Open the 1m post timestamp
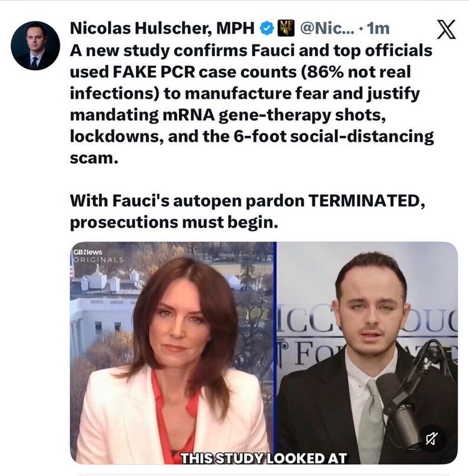Viewport: 469px width, 476px height. pos(378,28)
